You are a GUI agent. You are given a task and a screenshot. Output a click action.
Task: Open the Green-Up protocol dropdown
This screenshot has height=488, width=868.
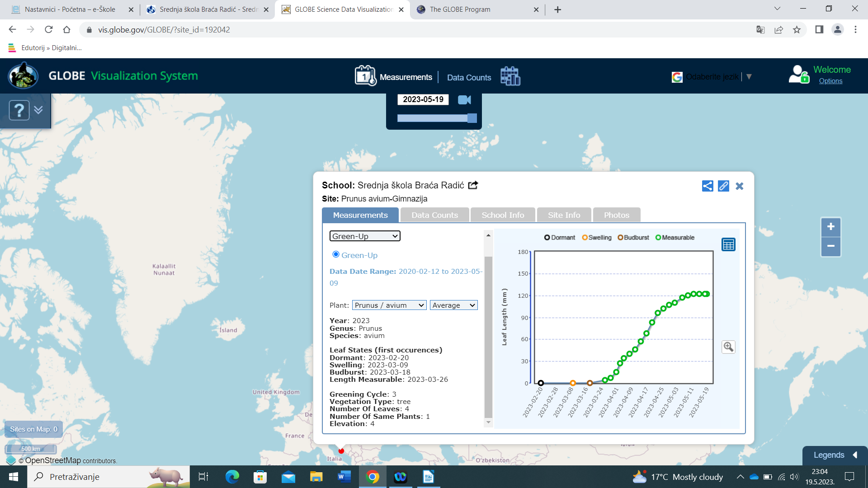point(364,236)
